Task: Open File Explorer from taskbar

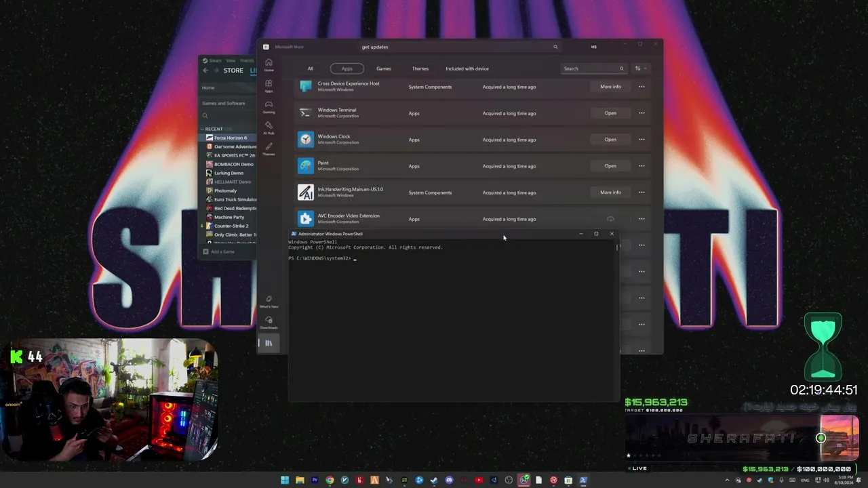Action: (300, 481)
